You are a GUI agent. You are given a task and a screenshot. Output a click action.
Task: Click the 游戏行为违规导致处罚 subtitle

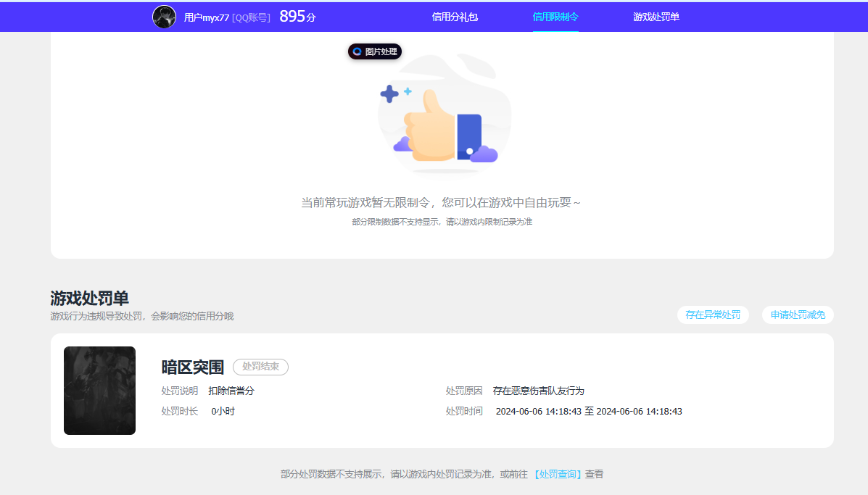(x=141, y=317)
